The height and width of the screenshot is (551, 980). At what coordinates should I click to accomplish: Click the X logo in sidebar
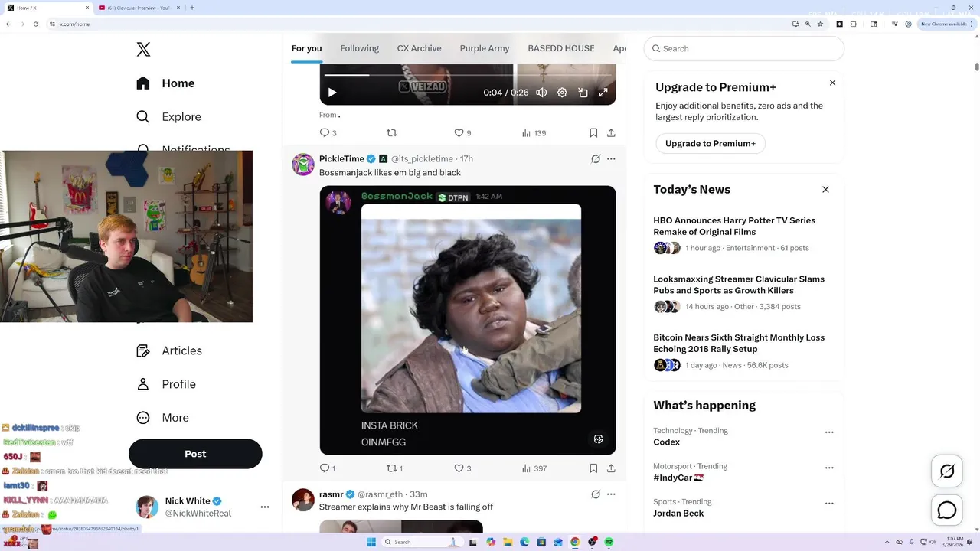143,50
